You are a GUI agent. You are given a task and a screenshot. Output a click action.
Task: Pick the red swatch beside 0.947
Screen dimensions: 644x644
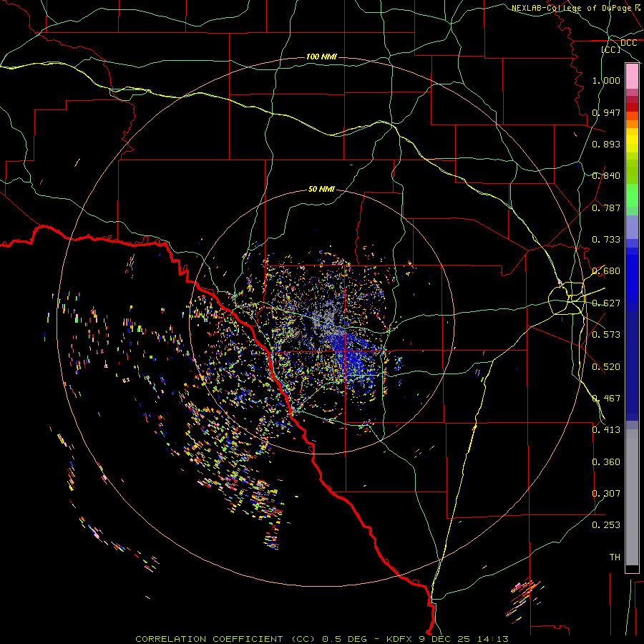[632, 107]
